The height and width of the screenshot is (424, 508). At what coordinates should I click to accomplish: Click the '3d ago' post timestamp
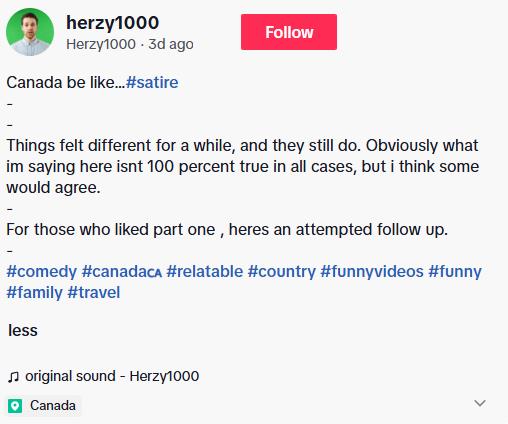click(171, 44)
